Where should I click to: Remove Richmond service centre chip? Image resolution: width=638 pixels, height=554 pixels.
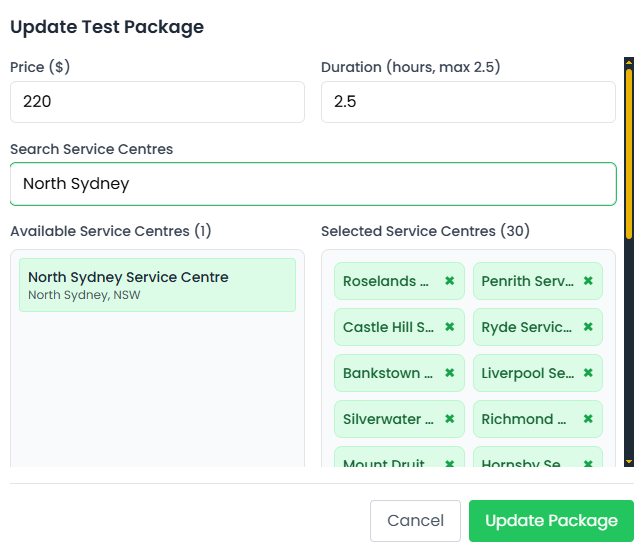(x=588, y=419)
